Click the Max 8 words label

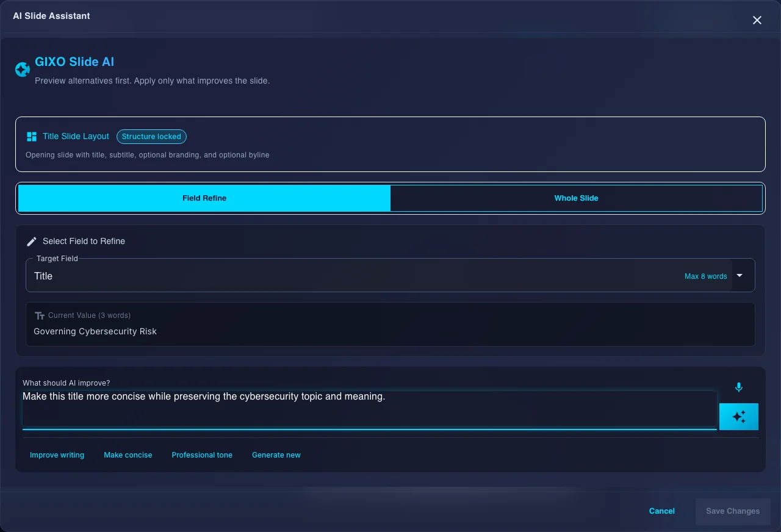tap(706, 276)
